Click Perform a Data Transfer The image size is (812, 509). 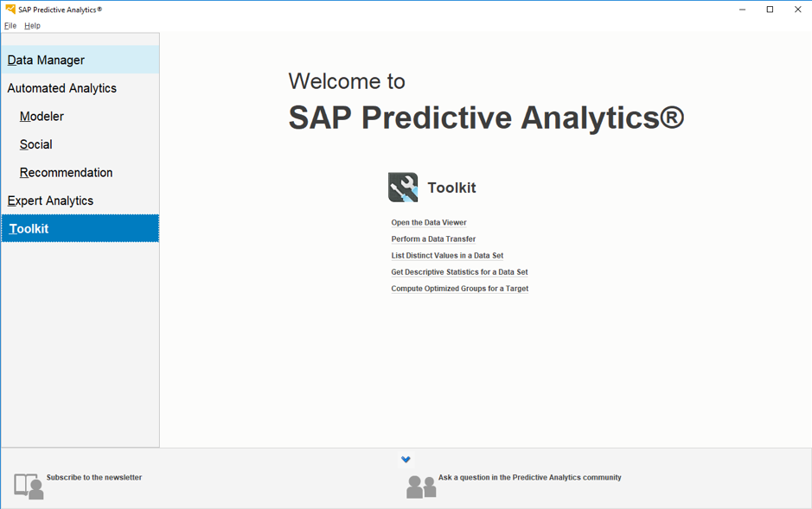(x=432, y=239)
